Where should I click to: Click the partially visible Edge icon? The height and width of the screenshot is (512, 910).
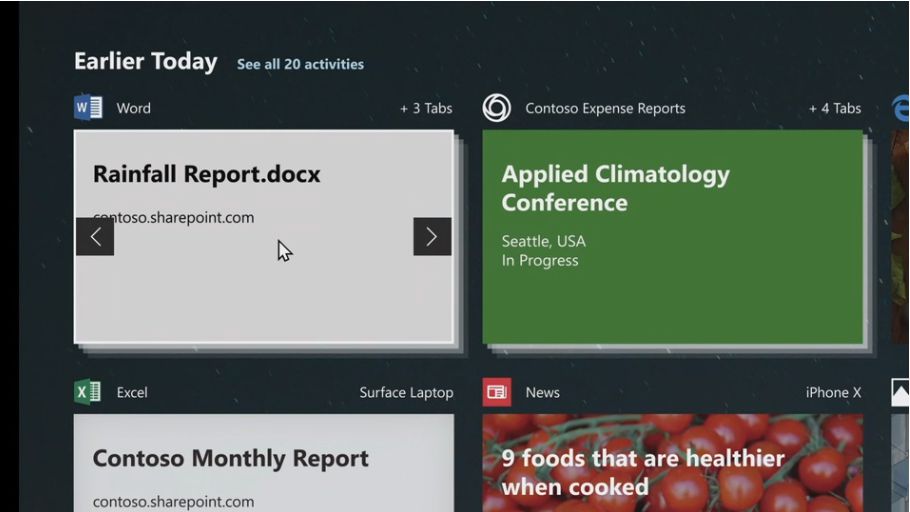point(901,108)
